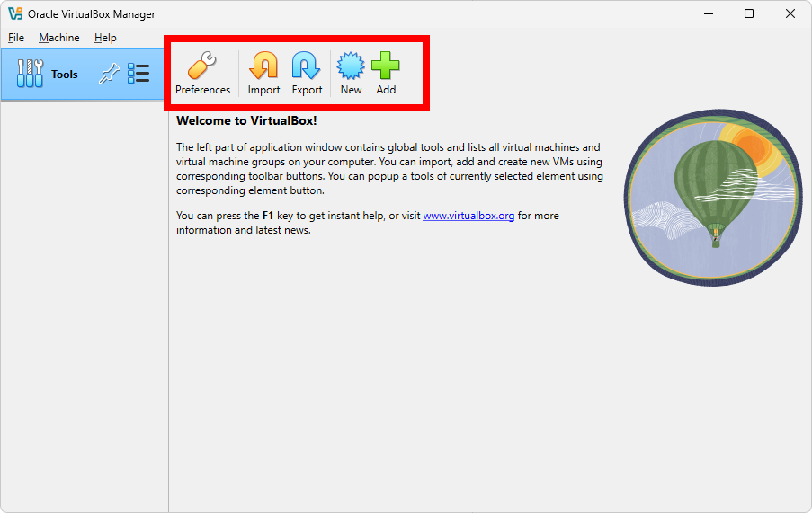This screenshot has height=513, width=812.
Task: Click the VirtualBox logo in title bar
Action: click(x=15, y=13)
